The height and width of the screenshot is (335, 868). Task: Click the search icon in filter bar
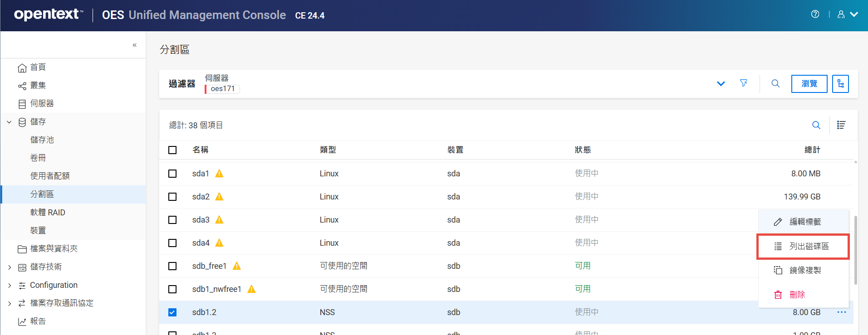point(775,83)
